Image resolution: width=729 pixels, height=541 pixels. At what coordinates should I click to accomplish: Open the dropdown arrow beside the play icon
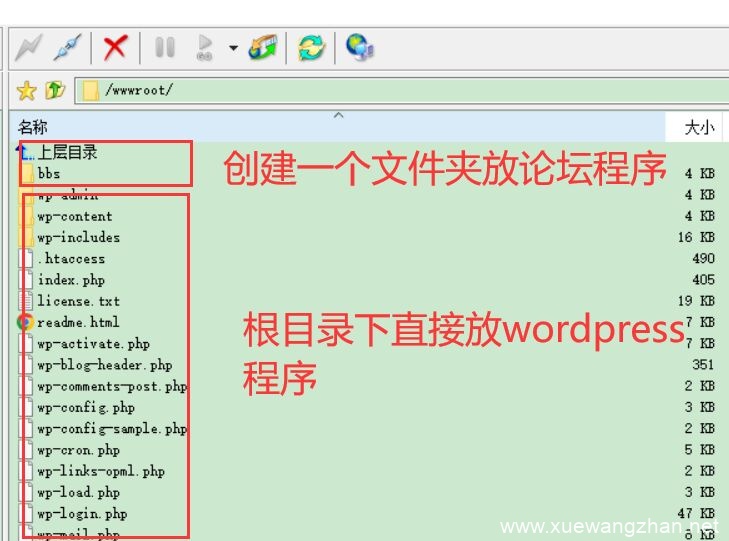233,47
